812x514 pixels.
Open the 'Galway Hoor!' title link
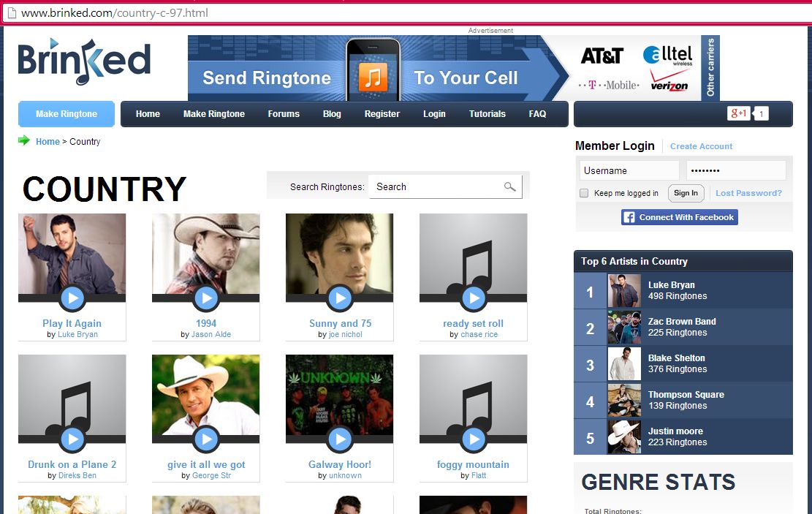click(340, 464)
